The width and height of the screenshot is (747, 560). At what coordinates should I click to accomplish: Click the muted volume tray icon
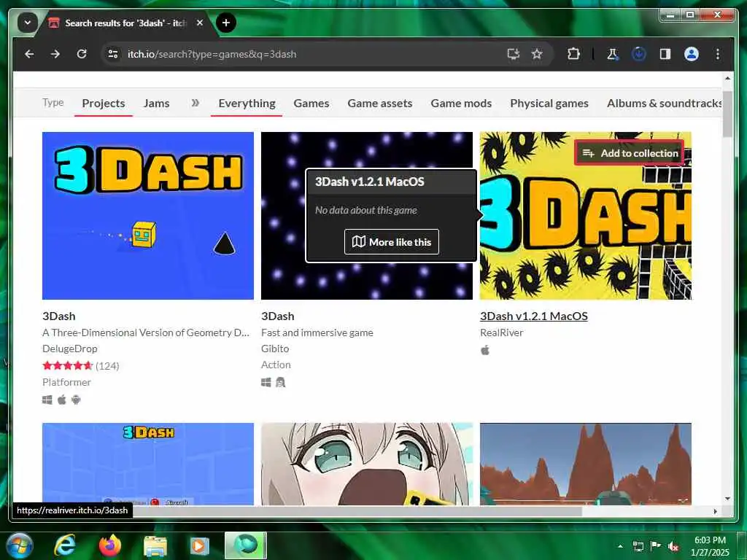[x=673, y=546]
